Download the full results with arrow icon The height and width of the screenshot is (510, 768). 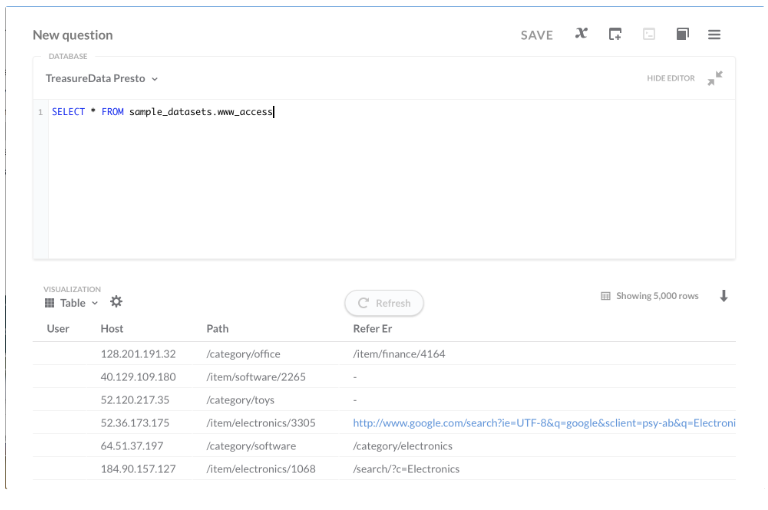tap(724, 296)
